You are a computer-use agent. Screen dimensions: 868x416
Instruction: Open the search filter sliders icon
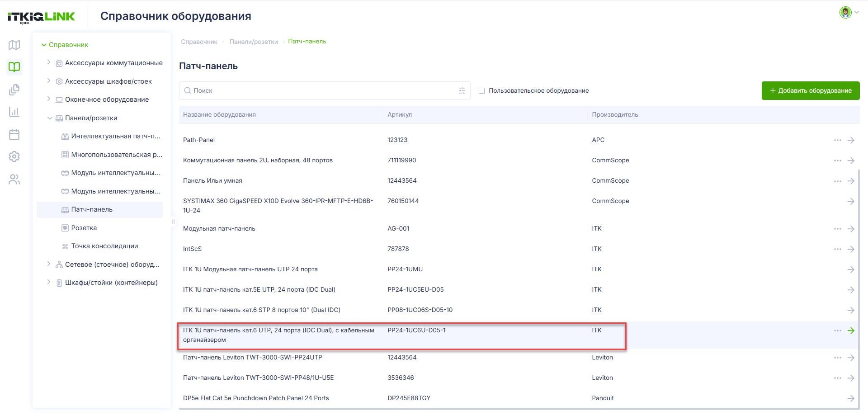tap(462, 90)
